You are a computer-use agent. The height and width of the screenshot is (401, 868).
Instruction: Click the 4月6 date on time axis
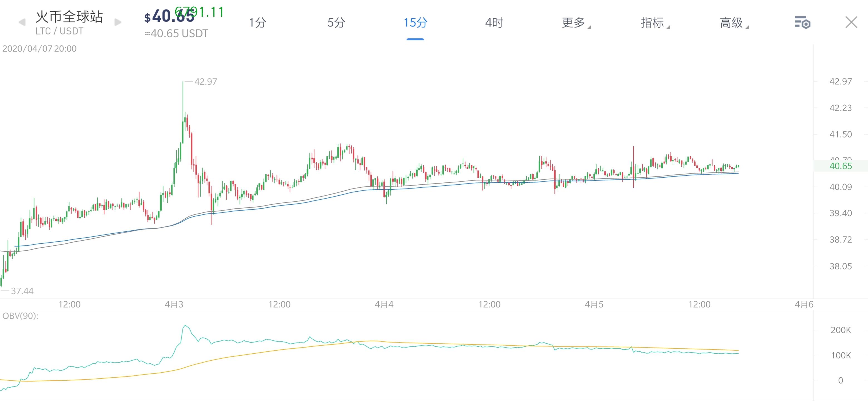pyautogui.click(x=804, y=304)
